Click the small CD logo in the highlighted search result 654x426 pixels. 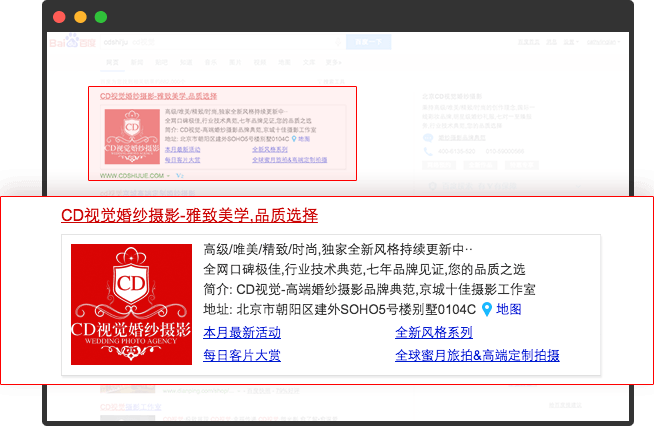(x=130, y=139)
